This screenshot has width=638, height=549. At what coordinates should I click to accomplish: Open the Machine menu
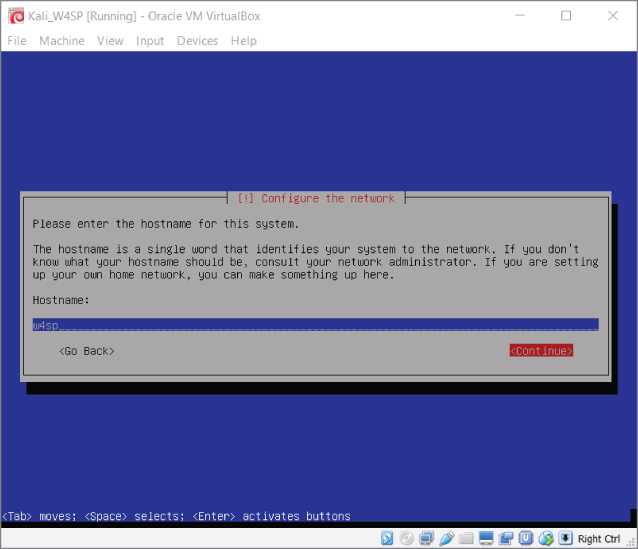pos(62,41)
